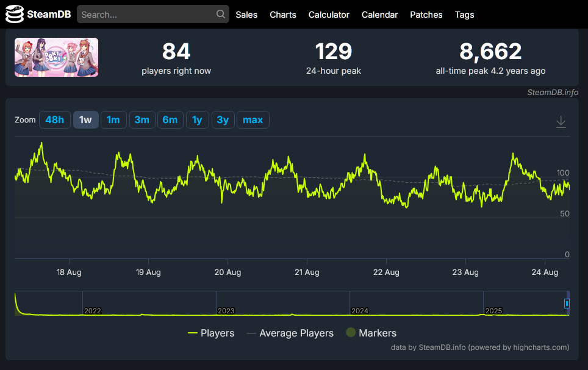The width and height of the screenshot is (588, 370).
Task: Click the 2025 label in navigator timeline
Action: click(493, 311)
